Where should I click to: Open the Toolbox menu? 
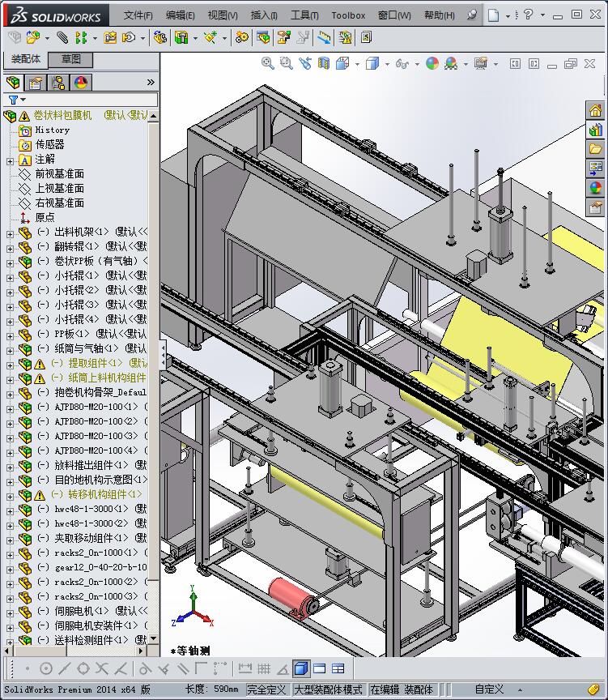(x=348, y=15)
